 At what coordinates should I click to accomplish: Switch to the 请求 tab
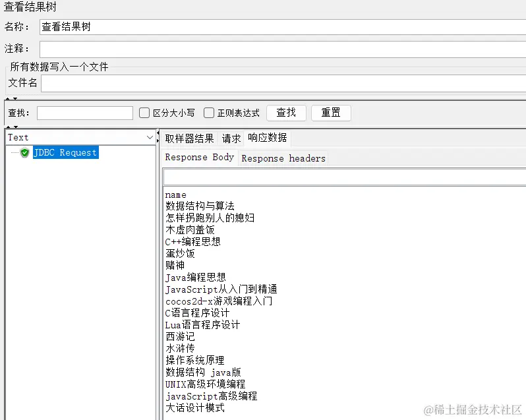(231, 138)
